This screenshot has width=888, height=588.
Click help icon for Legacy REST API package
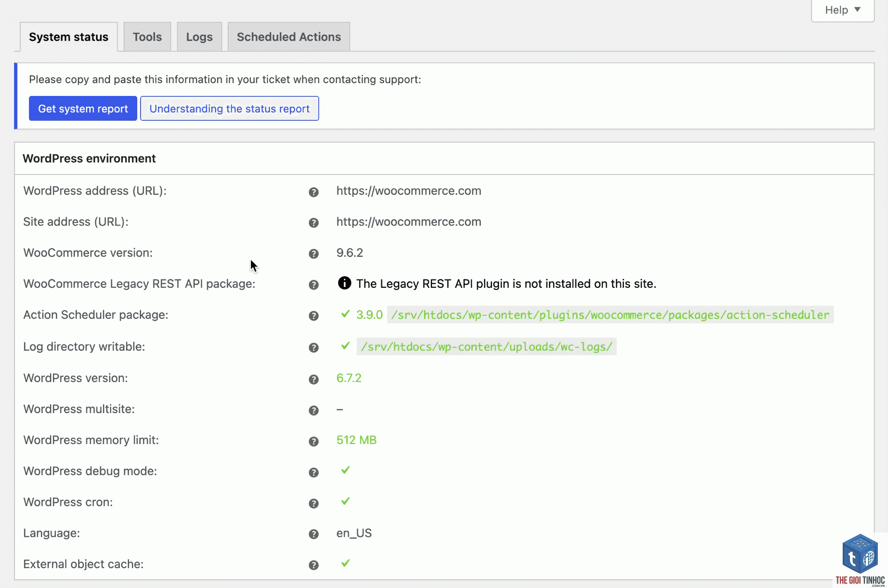[x=313, y=285]
